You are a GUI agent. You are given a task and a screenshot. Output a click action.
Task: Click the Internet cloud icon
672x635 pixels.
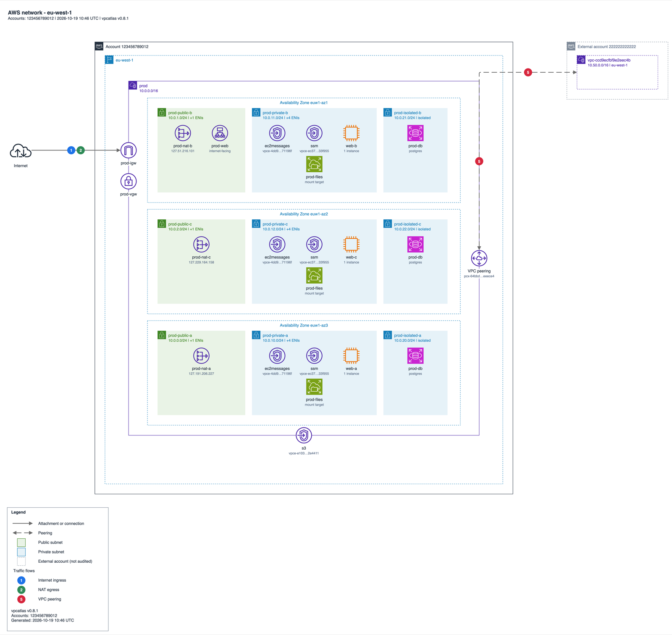pyautogui.click(x=21, y=150)
